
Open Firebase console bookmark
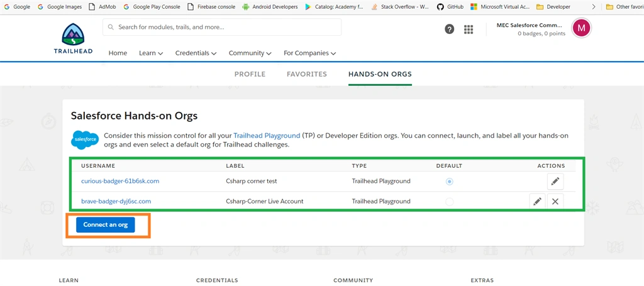tap(211, 6)
